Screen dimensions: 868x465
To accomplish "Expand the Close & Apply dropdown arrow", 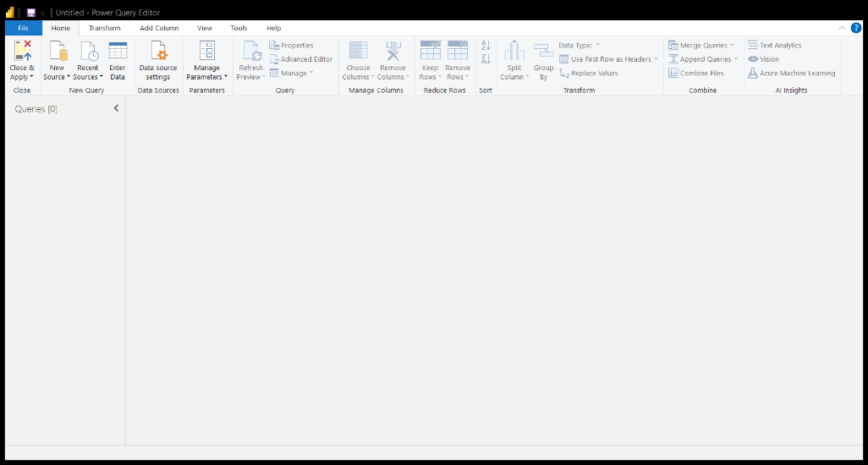I will tap(31, 77).
